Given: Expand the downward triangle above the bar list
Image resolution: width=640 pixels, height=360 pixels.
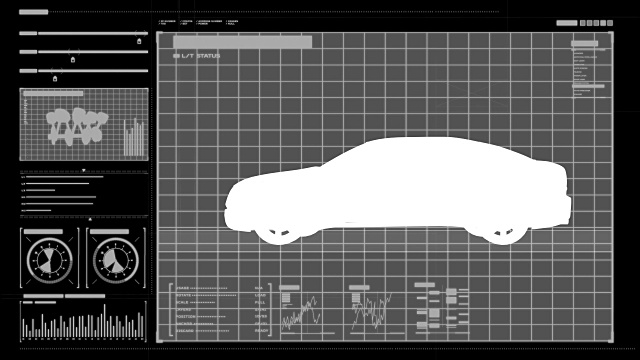Looking at the screenshot, I should 84,171.
